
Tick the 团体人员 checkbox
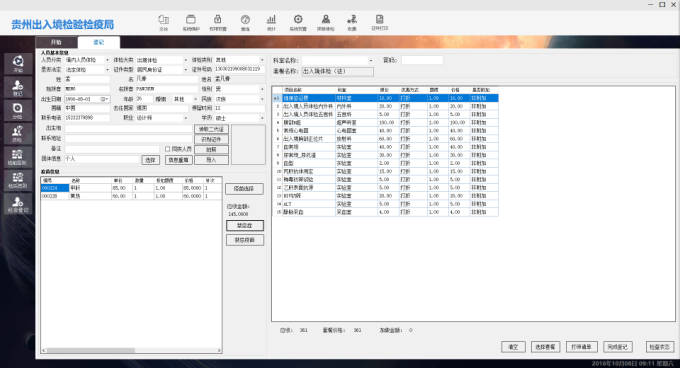[167, 149]
